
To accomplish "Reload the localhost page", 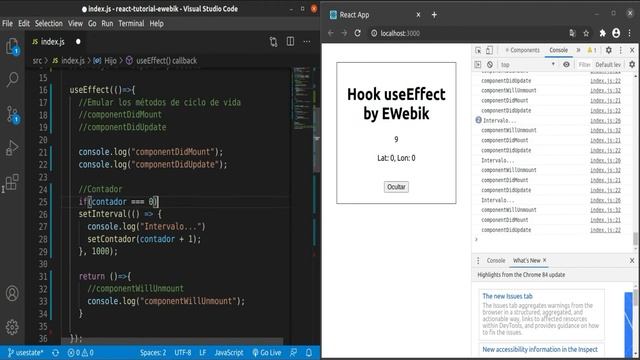I will 358,33.
